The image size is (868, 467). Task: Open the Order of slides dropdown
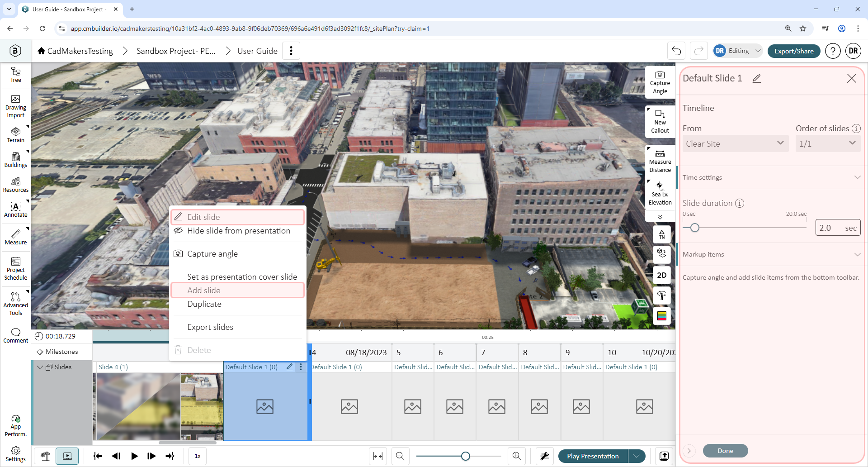pyautogui.click(x=827, y=143)
